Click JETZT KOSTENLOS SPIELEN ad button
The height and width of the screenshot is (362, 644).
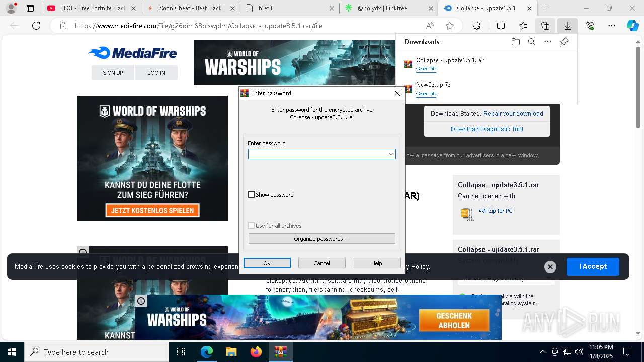click(x=152, y=210)
